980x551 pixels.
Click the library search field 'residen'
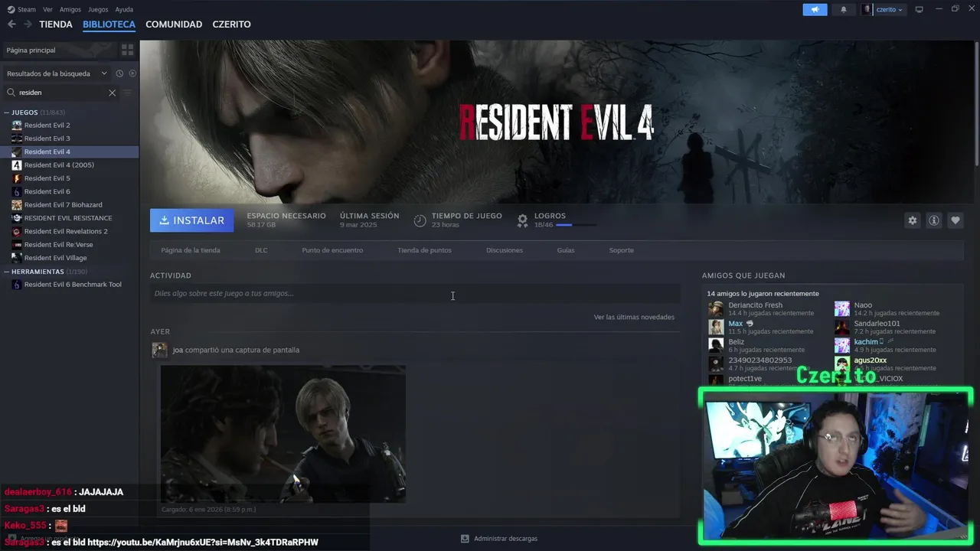[61, 93]
